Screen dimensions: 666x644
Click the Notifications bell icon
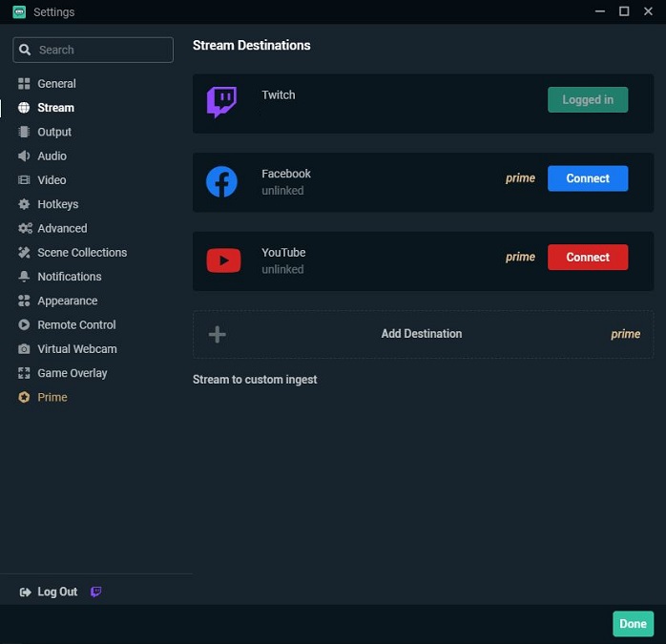click(24, 277)
